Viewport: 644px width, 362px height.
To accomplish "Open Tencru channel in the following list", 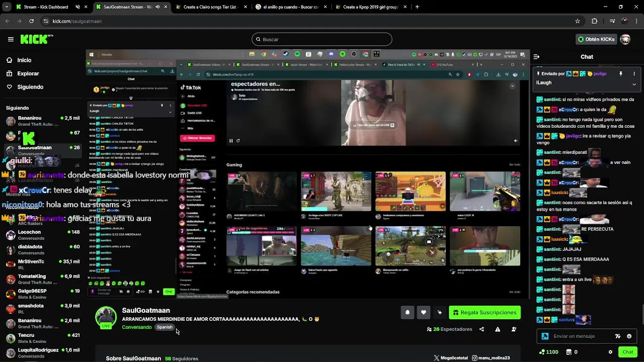I will point(42,338).
